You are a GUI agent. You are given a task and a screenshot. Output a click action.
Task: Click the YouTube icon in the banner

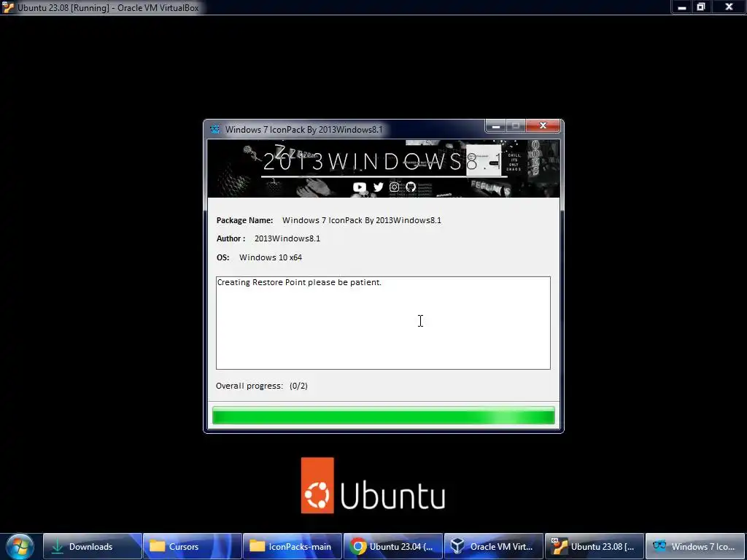[x=360, y=187]
